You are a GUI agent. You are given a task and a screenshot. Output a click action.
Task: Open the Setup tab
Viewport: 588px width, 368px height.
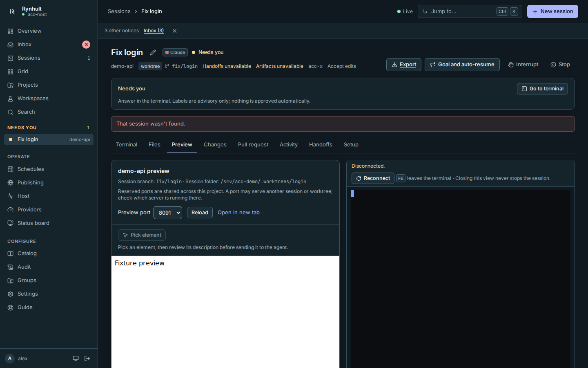tap(351, 145)
